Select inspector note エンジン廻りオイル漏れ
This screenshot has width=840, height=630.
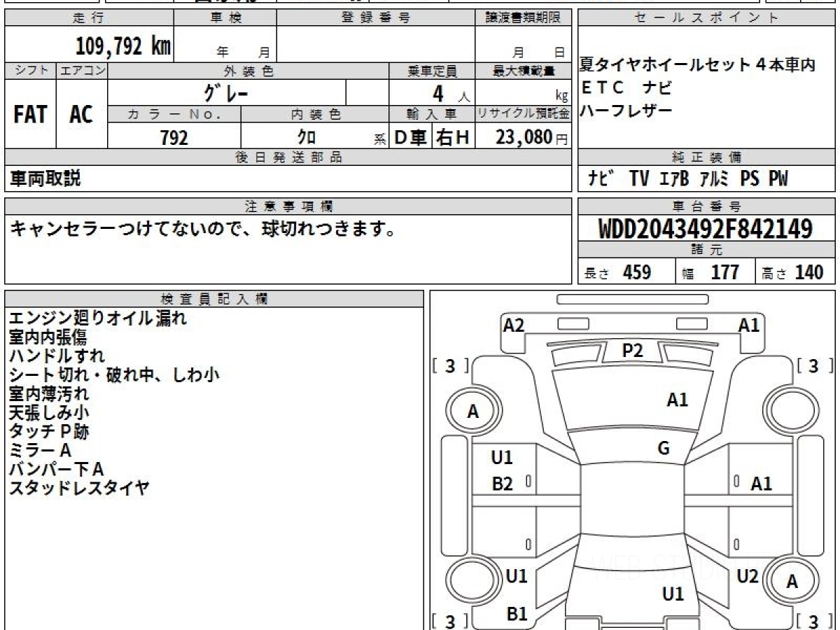[98, 318]
